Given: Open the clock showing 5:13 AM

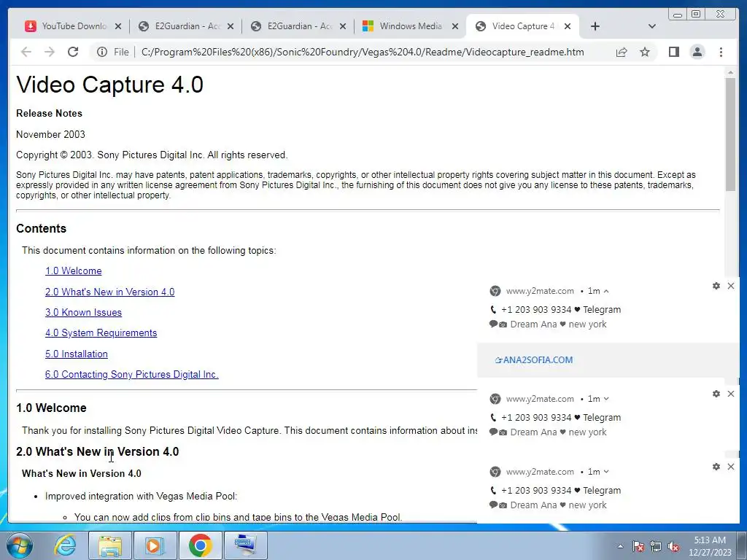Looking at the screenshot, I should (710, 546).
